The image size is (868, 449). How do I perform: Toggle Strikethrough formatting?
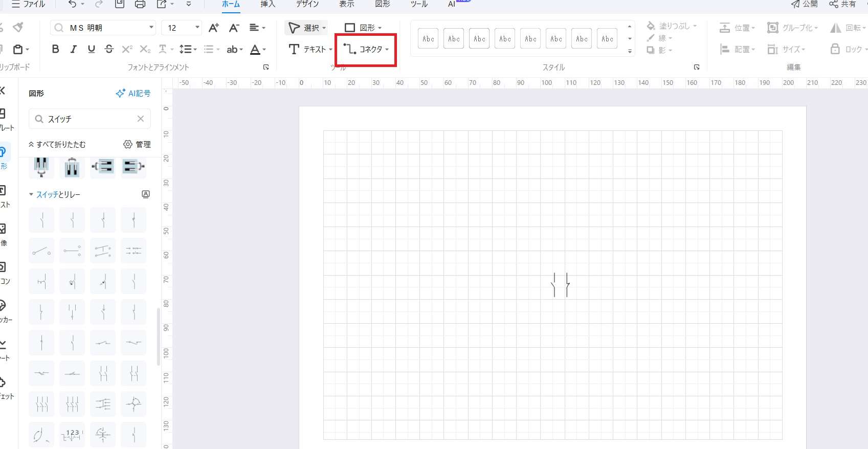(x=109, y=49)
